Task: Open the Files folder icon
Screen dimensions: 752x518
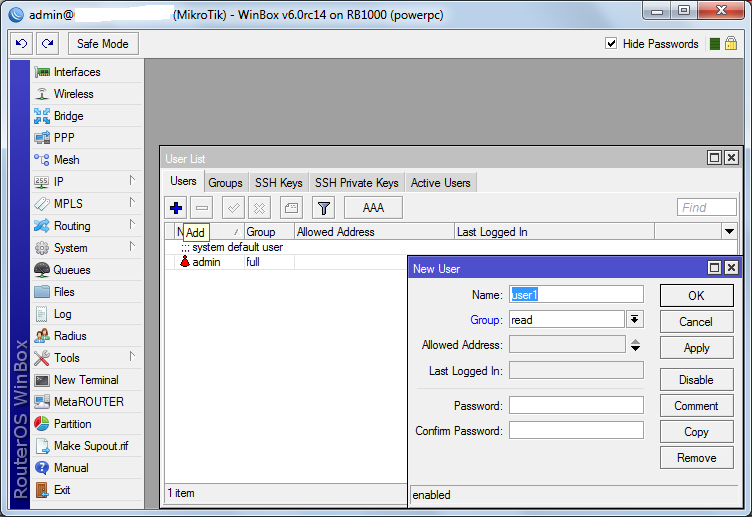Action: pyautogui.click(x=42, y=292)
